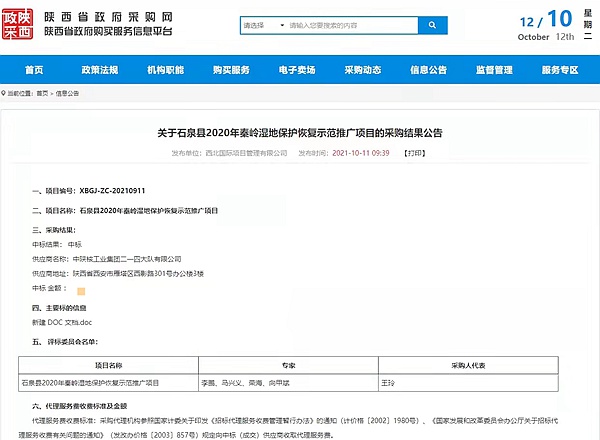This screenshot has height=440, width=600.
Task: Click the 信息公告 breadcrumb link
Action: (x=67, y=92)
